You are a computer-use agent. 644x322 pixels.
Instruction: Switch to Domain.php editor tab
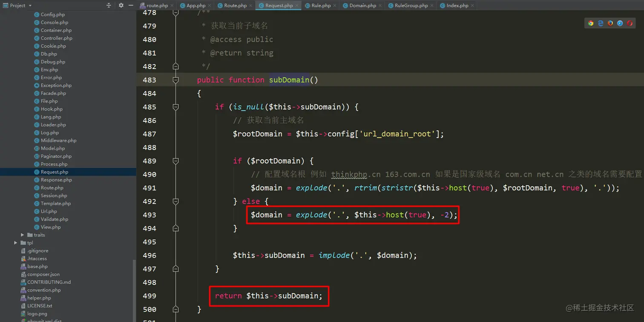(362, 6)
